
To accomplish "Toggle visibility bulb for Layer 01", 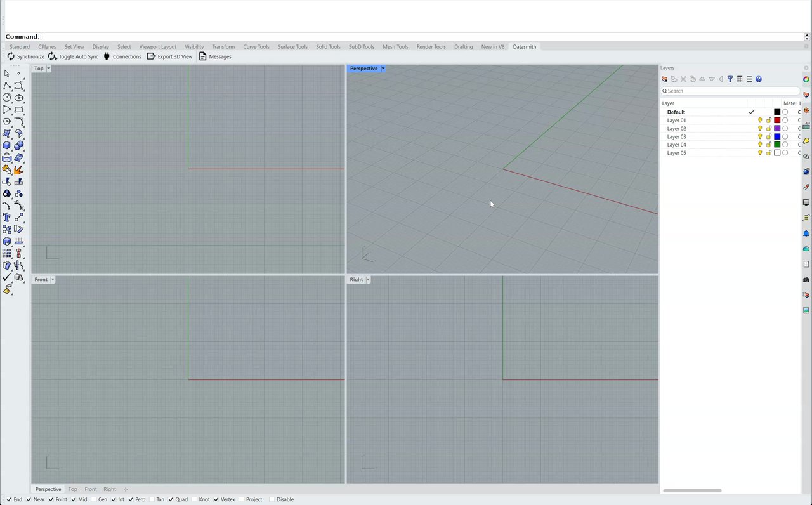I will click(x=760, y=120).
